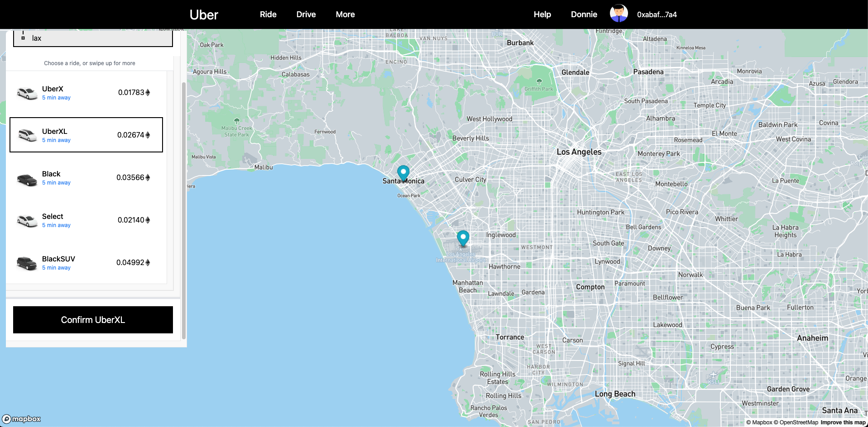Screen dimensions: 868x427
Task: Click the destination marker icon beside lax field
Action: click(23, 38)
